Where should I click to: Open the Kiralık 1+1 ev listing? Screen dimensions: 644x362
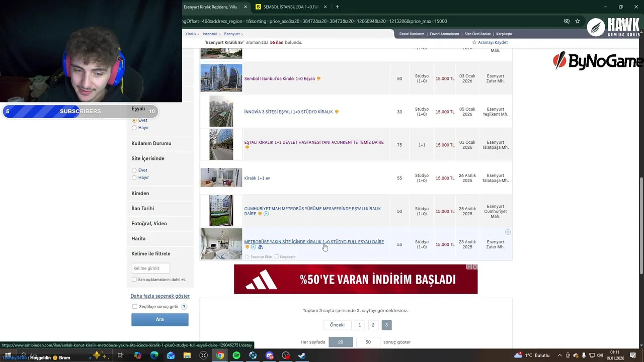pyautogui.click(x=257, y=178)
